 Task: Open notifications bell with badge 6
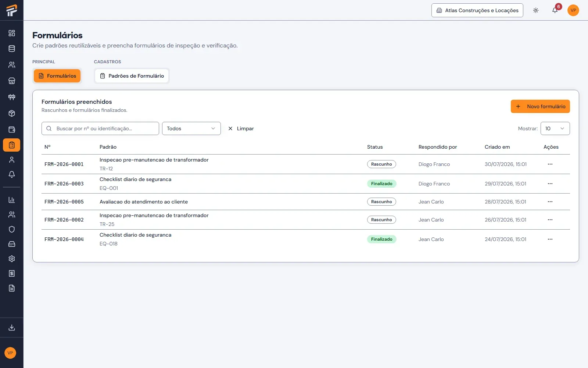[555, 10]
